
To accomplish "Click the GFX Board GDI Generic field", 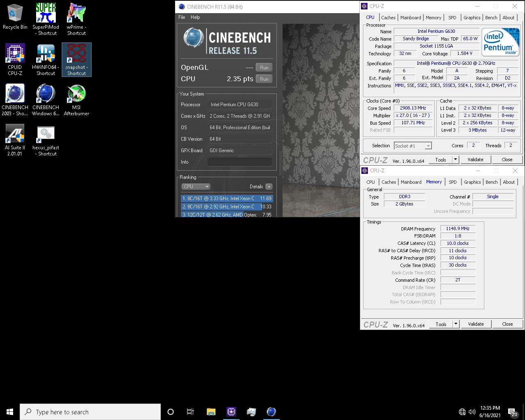I will pyautogui.click(x=240, y=151).
